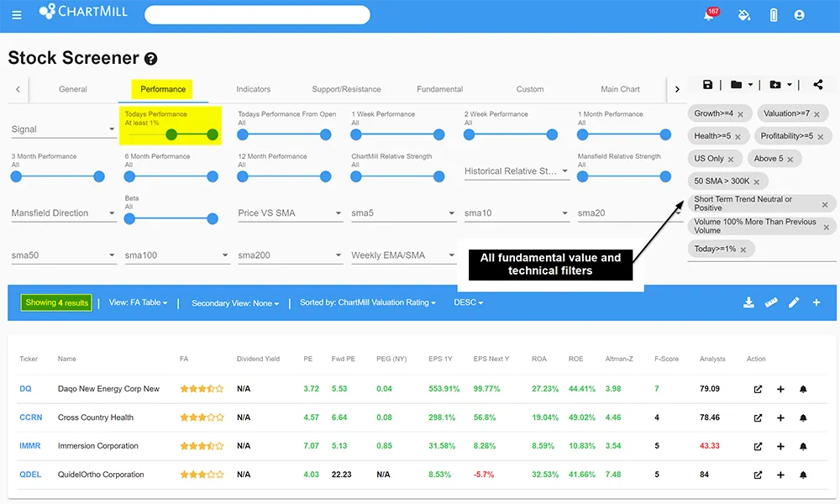Remove the 'Today>=1%' filter chip
This screenshot has height=504, width=840.
pyautogui.click(x=743, y=249)
